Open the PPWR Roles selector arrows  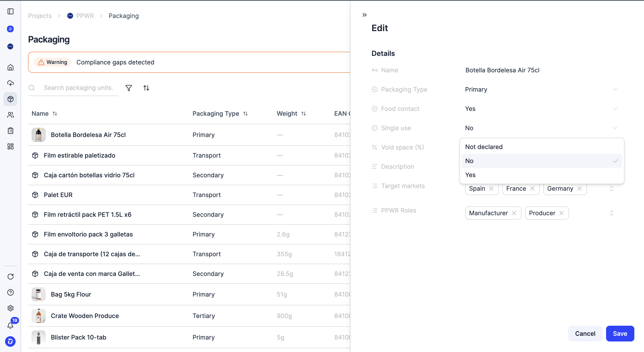coord(612,213)
